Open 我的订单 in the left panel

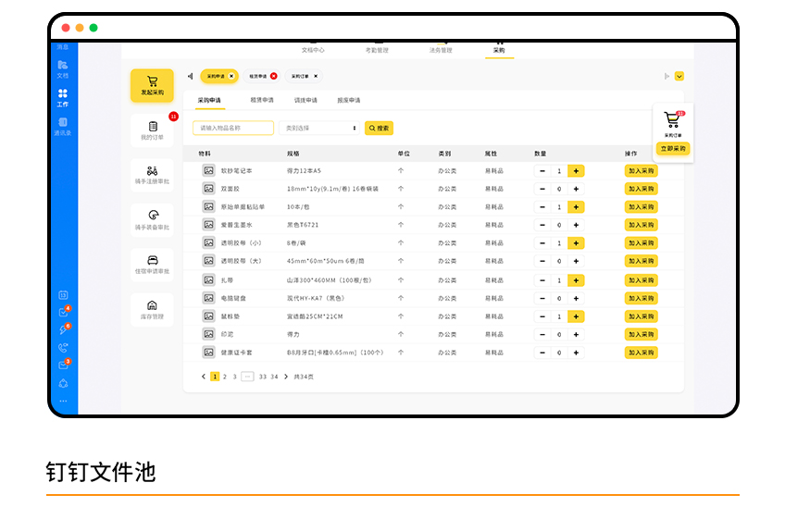click(152, 130)
